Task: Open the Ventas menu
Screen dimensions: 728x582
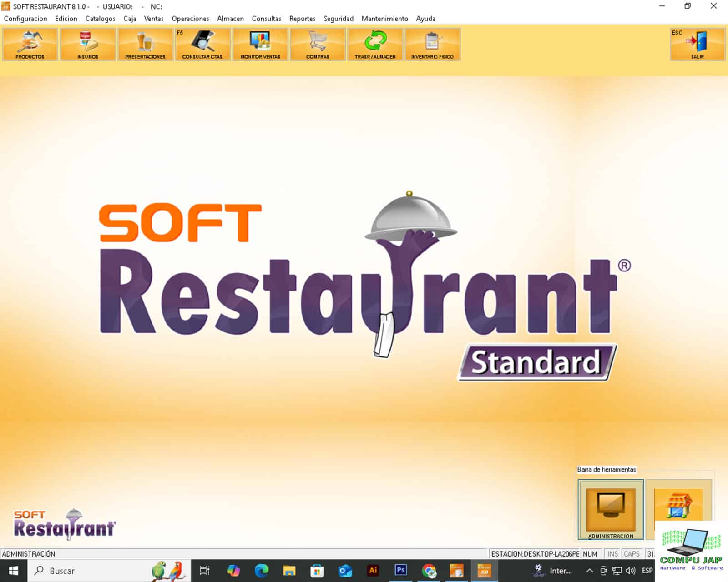Action: [x=154, y=19]
